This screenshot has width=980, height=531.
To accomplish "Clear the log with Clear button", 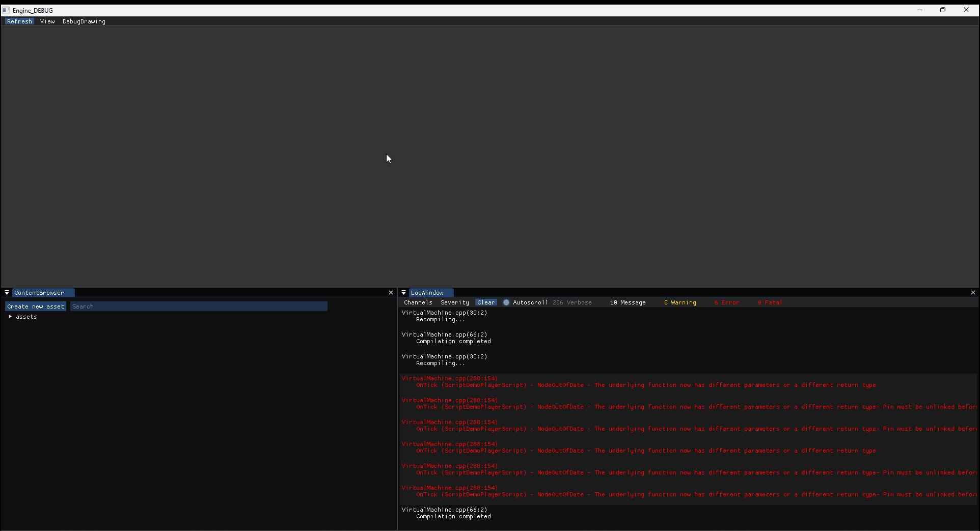I will click(x=486, y=302).
